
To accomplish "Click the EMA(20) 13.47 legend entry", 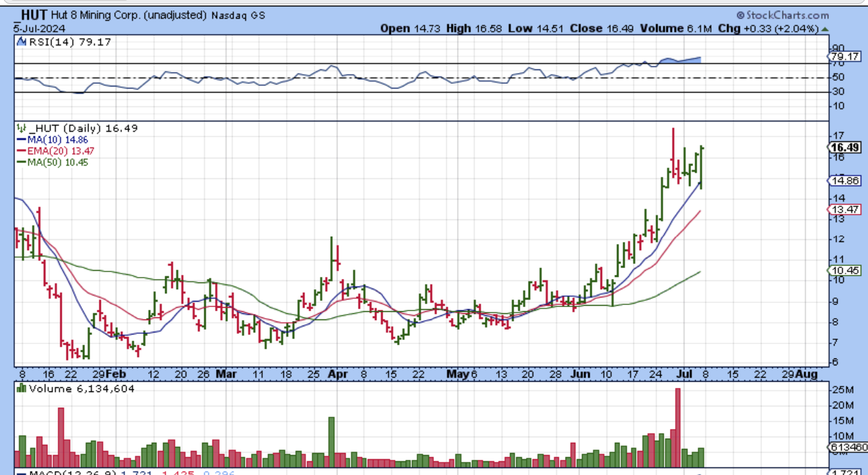I will point(55,151).
